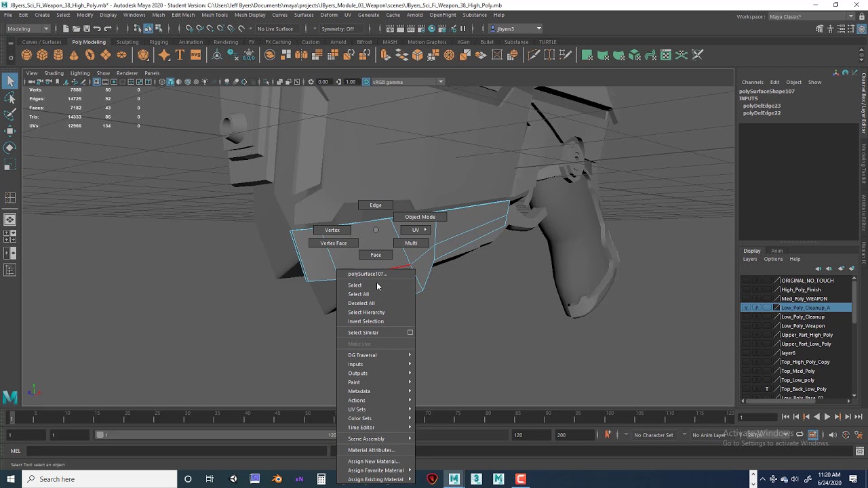Screen dimensions: 868x488
Task: Select the polygon sphere shelf icon
Action: click(x=26, y=55)
